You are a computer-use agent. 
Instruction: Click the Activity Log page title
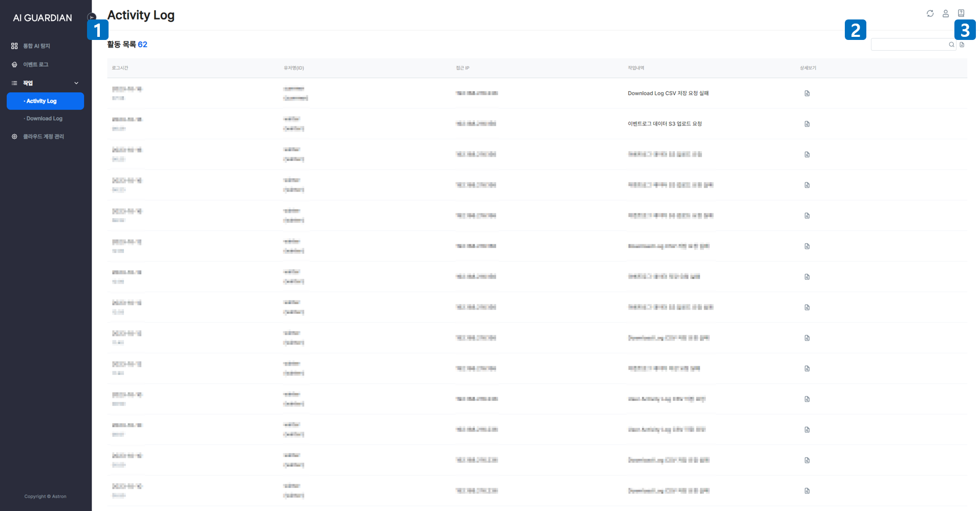141,15
